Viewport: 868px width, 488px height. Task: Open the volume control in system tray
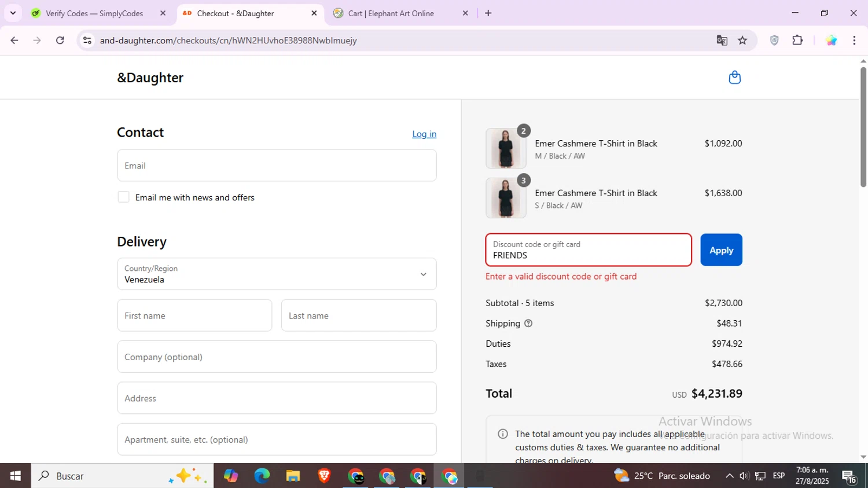click(x=744, y=476)
